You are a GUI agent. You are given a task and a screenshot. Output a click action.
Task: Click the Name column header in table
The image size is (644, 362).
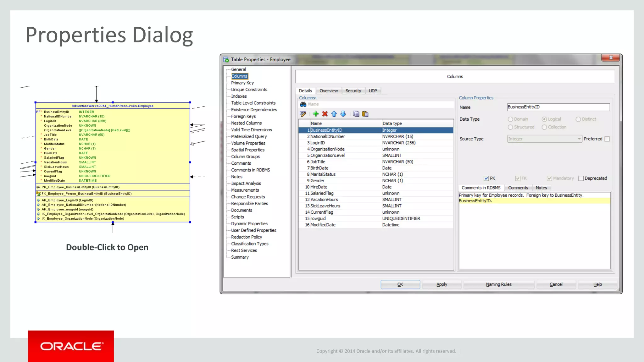click(346, 123)
